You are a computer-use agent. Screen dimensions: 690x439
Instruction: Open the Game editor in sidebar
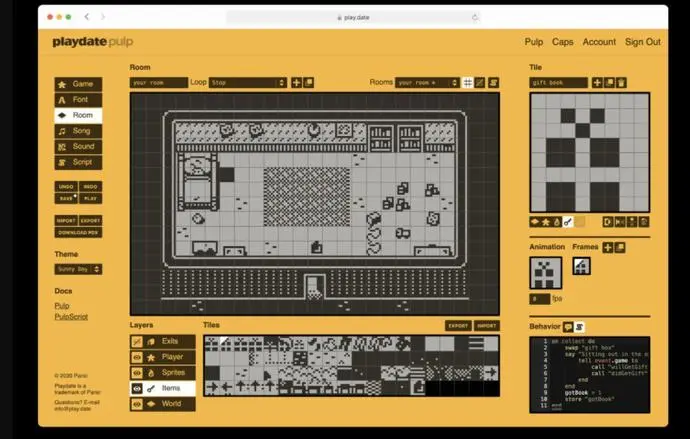(x=78, y=84)
